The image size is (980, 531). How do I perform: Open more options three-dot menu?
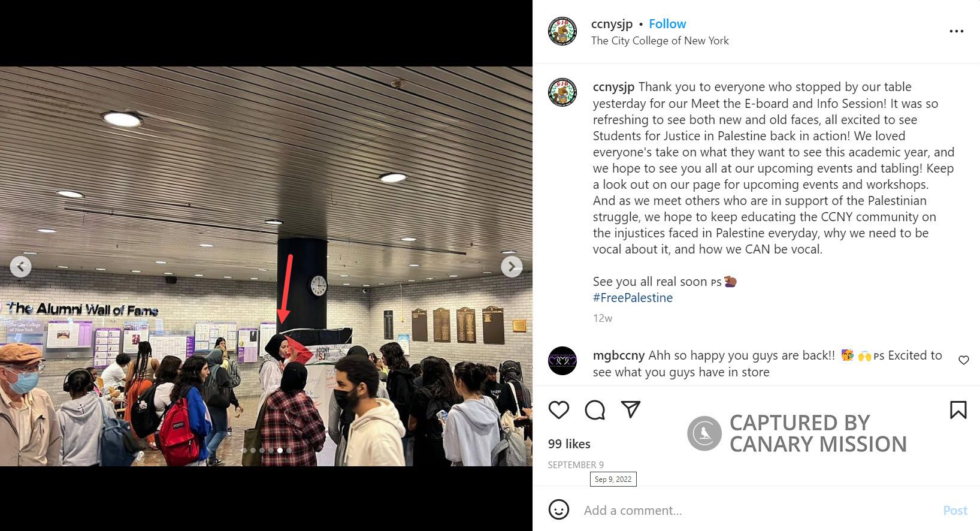coord(957,31)
